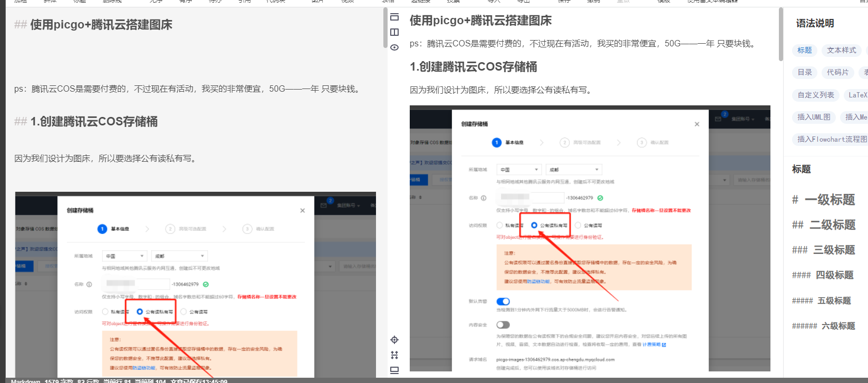Click the '##### 五级标题' syntax example
Viewport: 868px width, 383px height.
822,301
